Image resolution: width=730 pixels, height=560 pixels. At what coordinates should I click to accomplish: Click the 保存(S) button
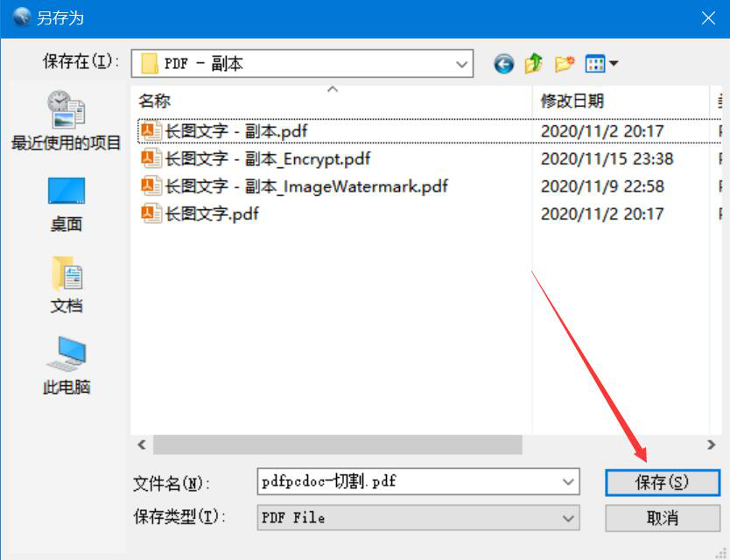coord(663,482)
